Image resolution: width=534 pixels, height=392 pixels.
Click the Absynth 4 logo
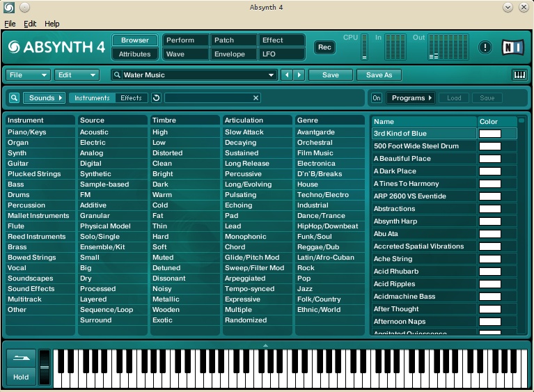pyautogui.click(x=56, y=47)
